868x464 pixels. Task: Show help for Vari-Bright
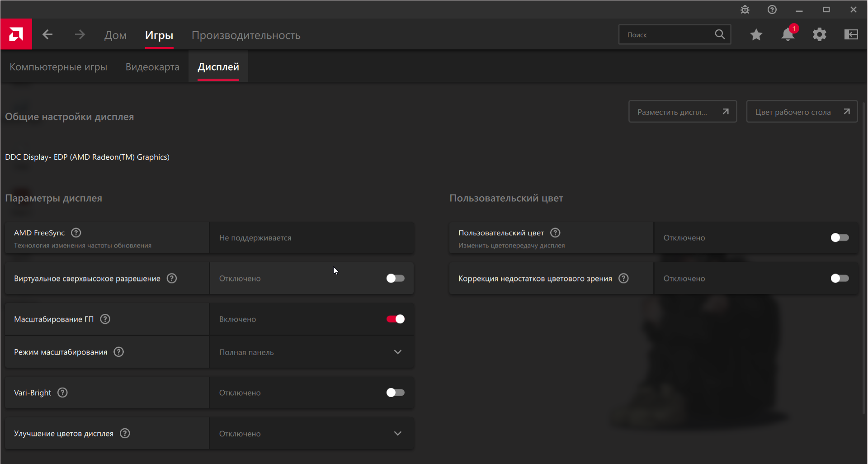click(63, 393)
